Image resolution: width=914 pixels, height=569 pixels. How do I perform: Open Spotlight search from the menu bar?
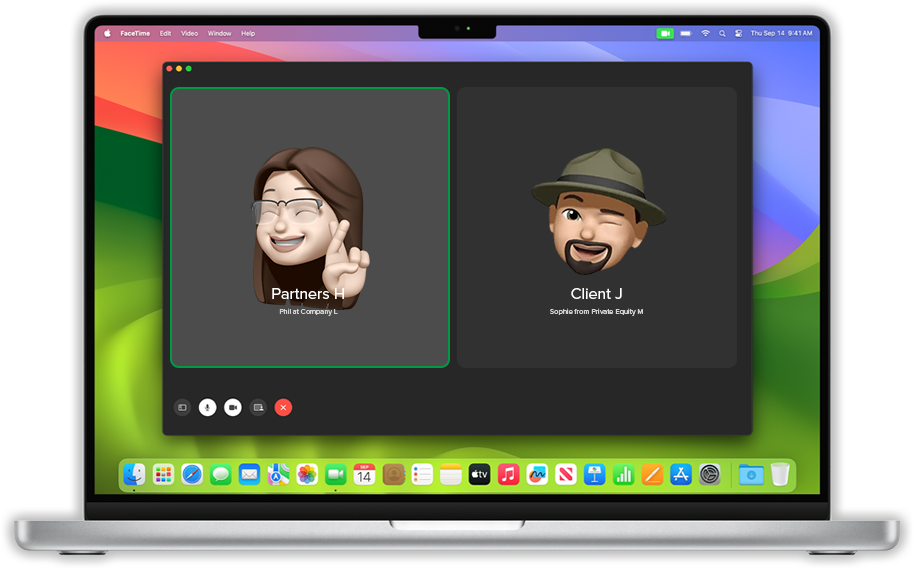click(722, 33)
